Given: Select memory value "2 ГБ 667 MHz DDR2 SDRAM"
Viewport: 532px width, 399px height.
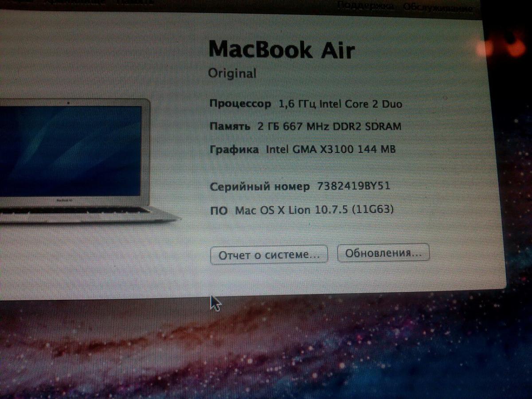Looking at the screenshot, I should 329,126.
